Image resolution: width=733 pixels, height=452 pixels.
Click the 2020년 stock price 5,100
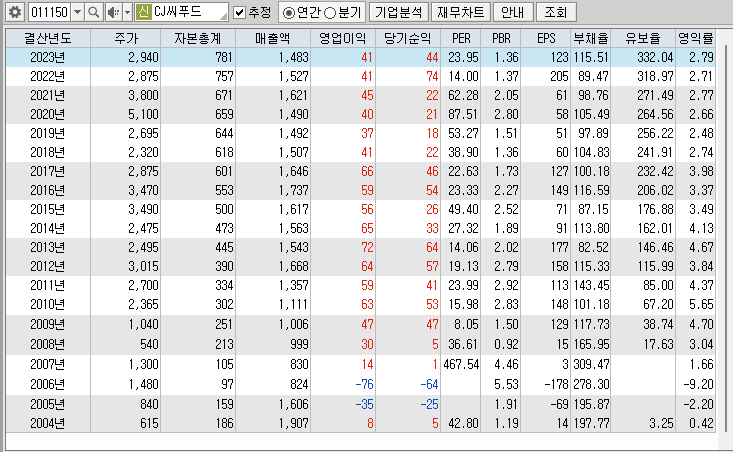[x=143, y=115]
